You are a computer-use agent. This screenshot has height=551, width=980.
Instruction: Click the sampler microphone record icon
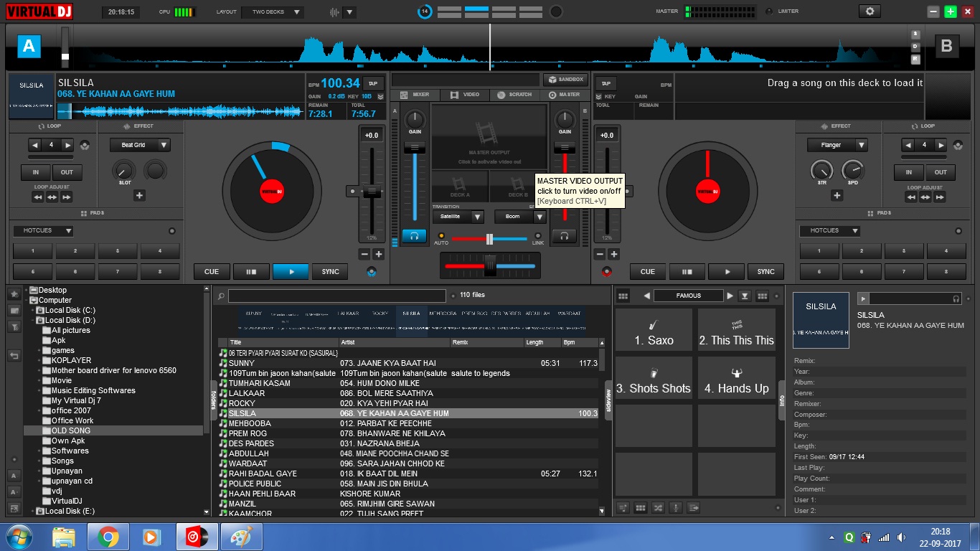pyautogui.click(x=676, y=507)
